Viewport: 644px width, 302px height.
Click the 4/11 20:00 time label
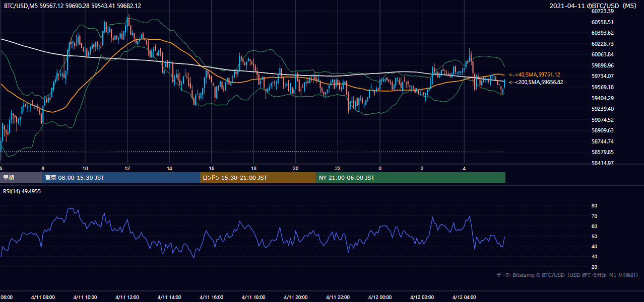(295, 297)
